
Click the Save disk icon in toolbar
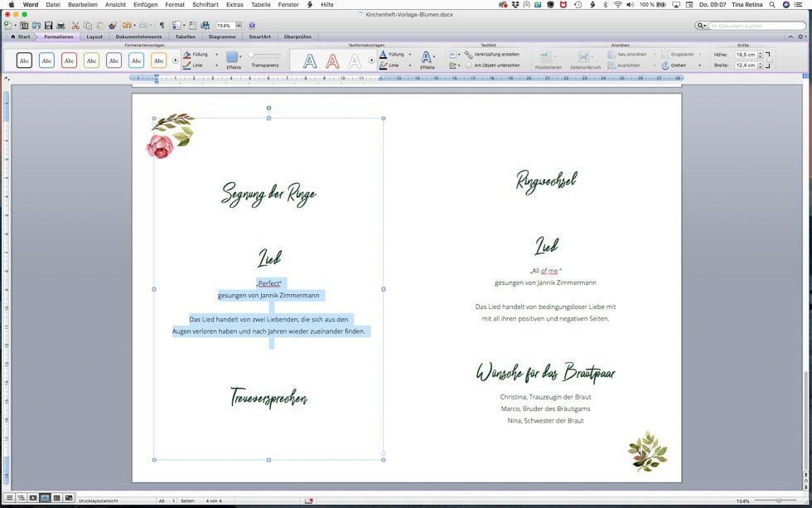click(48, 26)
